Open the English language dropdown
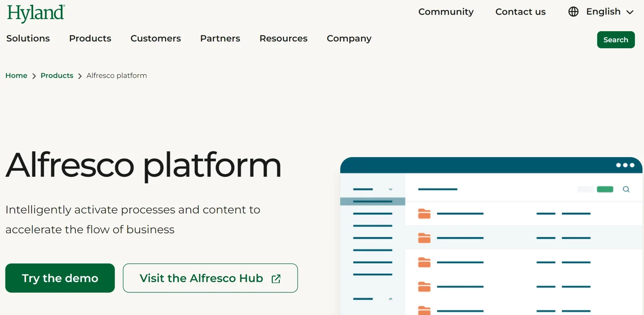The width and height of the screenshot is (644, 315). 601,12
